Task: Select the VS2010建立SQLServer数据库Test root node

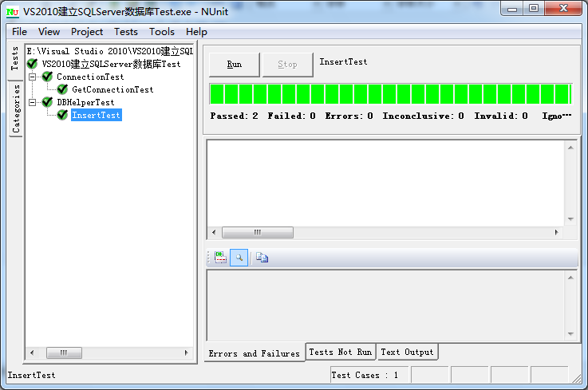Action: pos(111,64)
